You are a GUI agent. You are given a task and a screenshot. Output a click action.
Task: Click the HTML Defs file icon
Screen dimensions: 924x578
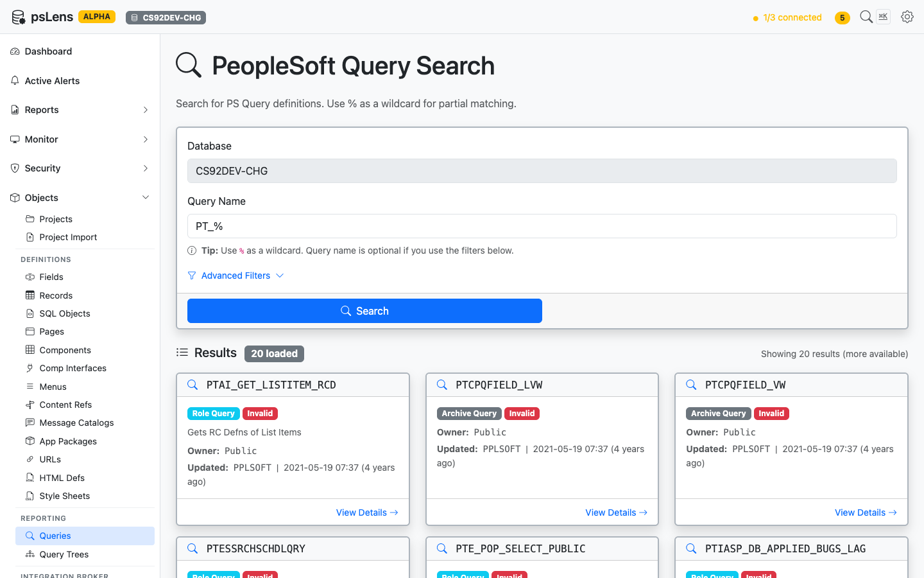(x=30, y=478)
